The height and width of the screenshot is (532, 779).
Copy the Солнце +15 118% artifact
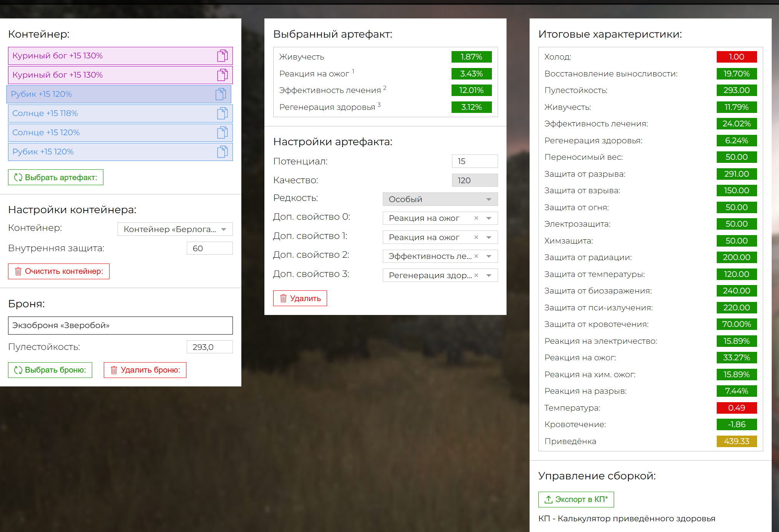tap(223, 113)
